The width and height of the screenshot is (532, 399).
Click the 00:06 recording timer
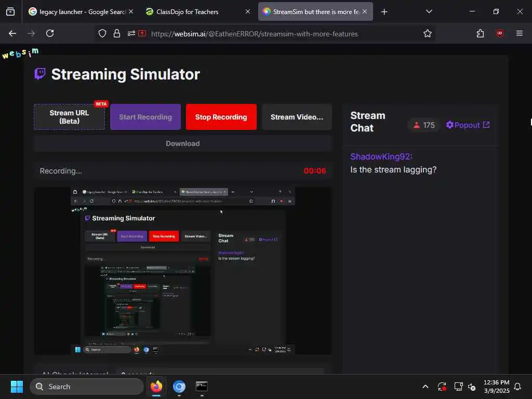coord(315,171)
